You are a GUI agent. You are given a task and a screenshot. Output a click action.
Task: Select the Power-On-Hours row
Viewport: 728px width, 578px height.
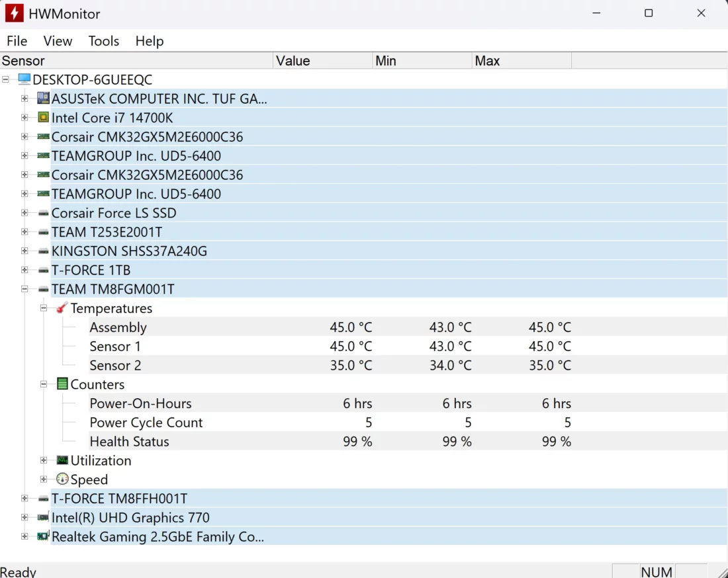[408, 403]
